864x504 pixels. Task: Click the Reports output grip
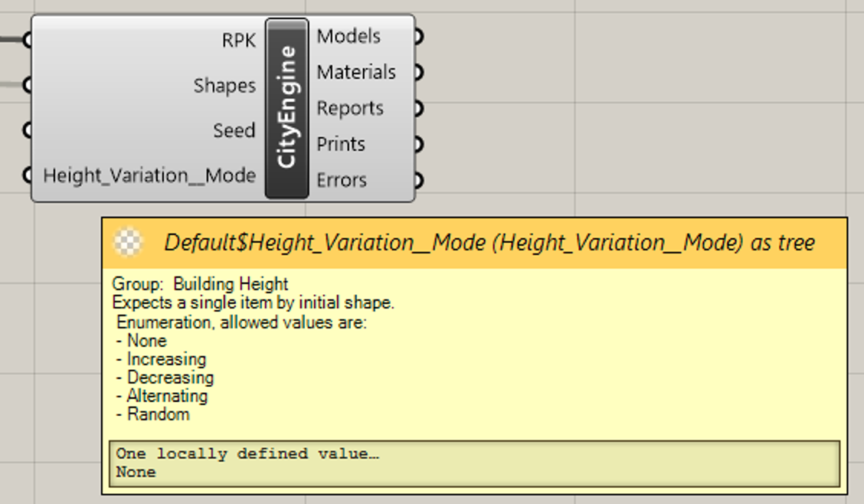coord(418,109)
